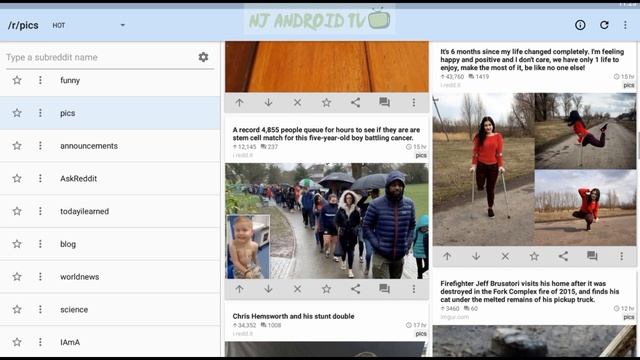
Task: Open more options for crutches post
Action: [x=621, y=256]
